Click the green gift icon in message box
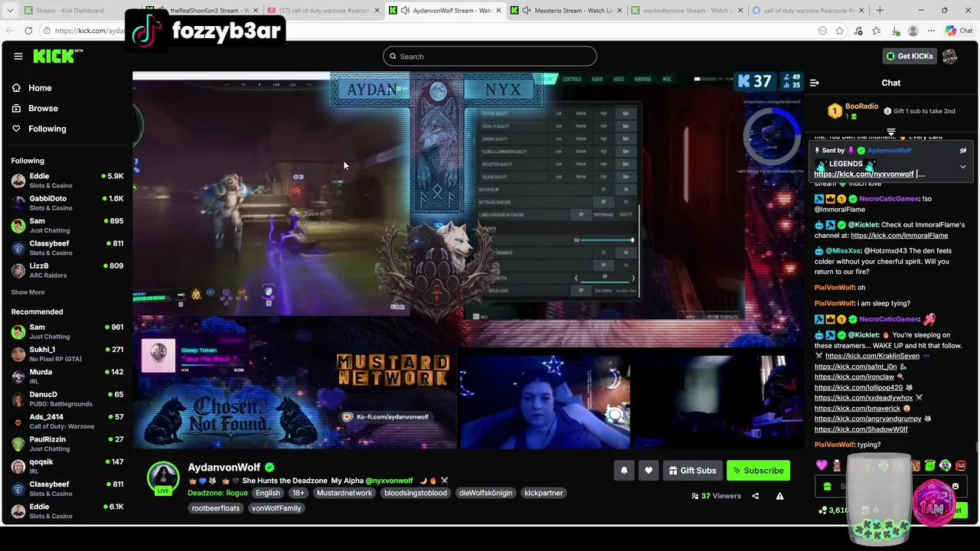The width and height of the screenshot is (980, 551). [827, 487]
